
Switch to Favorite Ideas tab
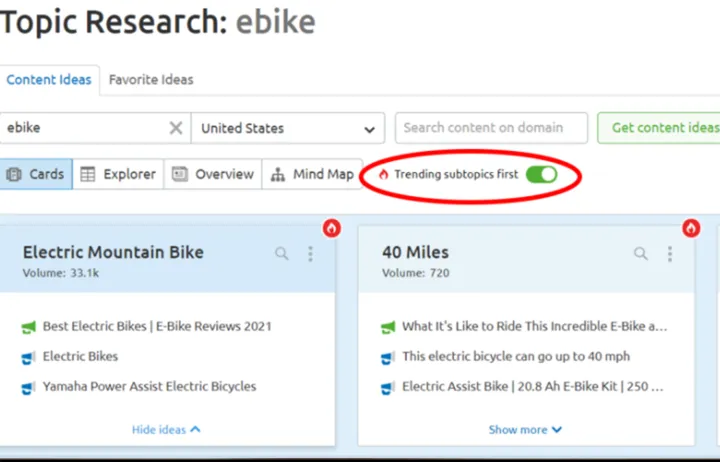click(151, 80)
